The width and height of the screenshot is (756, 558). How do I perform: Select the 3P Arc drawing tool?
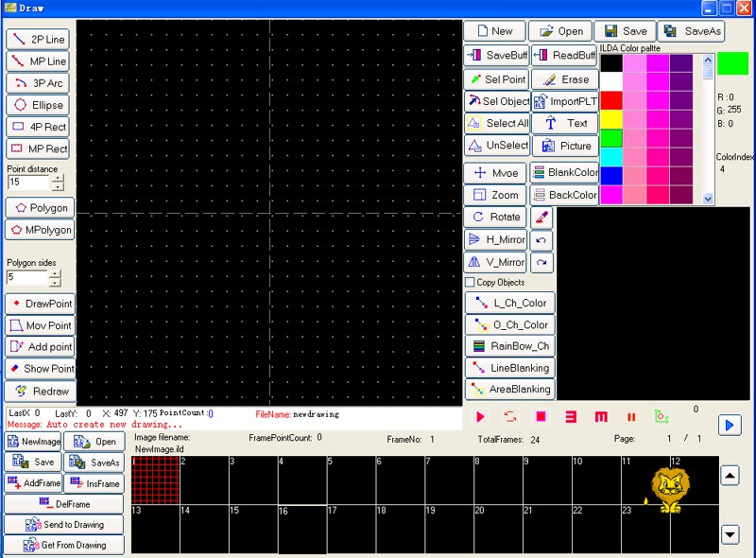click(x=39, y=83)
